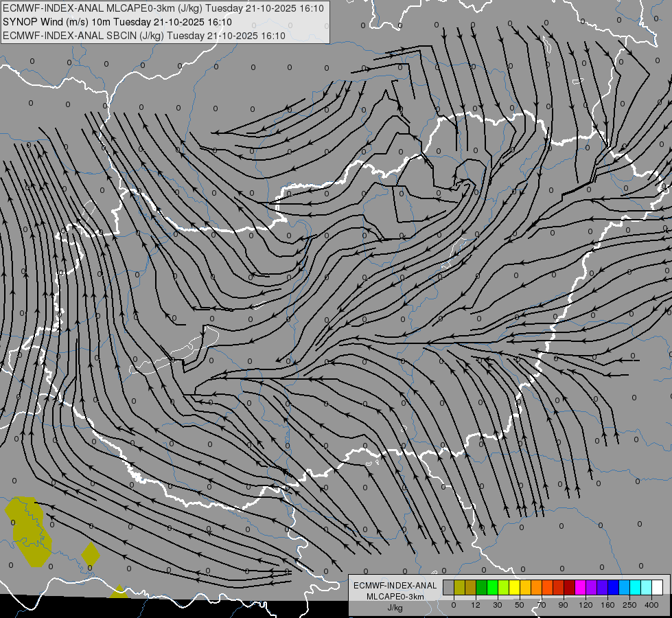Select the magenta swatch in the legend
Viewport: 672px width, 618px height.
pos(581,587)
